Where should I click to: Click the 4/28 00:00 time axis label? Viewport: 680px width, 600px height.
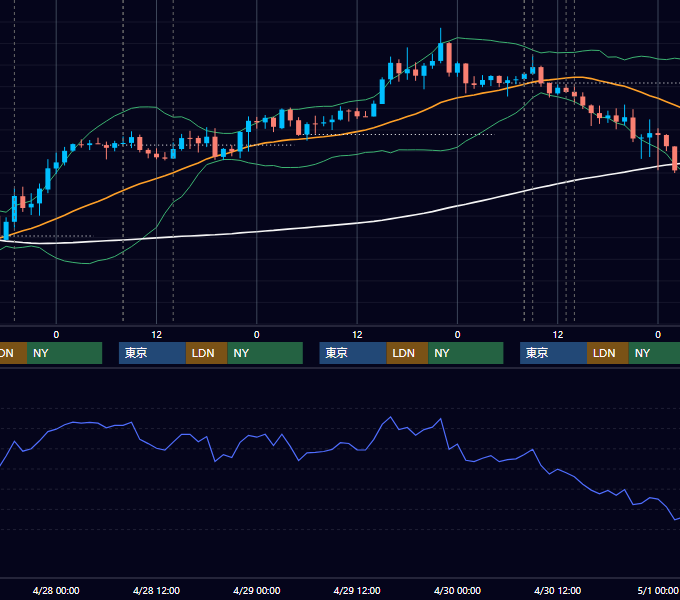[56, 590]
